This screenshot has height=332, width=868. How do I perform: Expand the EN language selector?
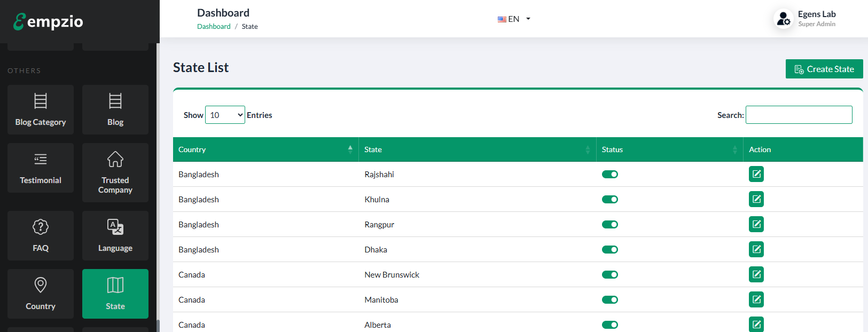pyautogui.click(x=514, y=19)
